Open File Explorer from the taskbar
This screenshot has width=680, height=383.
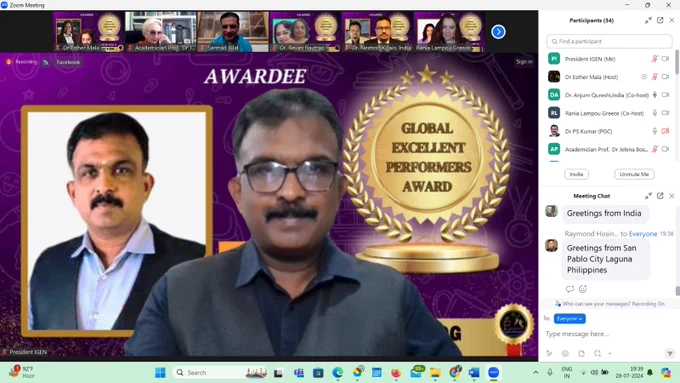click(x=435, y=373)
